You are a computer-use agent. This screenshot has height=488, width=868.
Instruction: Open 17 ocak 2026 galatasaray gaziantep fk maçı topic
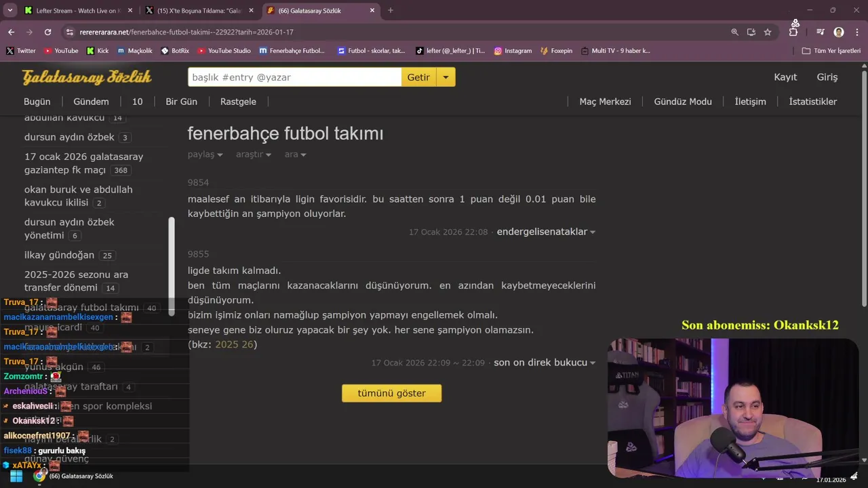point(84,163)
